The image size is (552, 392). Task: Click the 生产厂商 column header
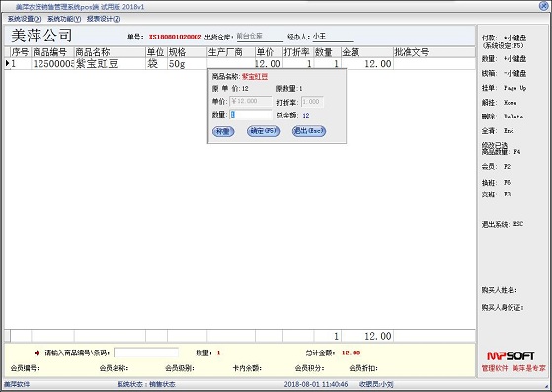click(231, 52)
